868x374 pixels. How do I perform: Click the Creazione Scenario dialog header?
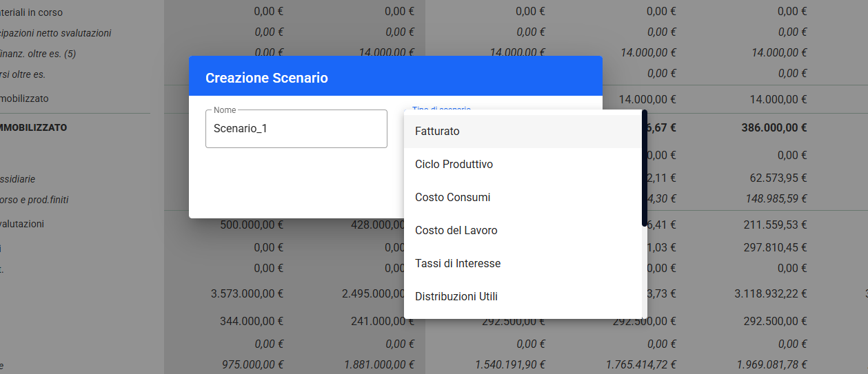coord(395,78)
